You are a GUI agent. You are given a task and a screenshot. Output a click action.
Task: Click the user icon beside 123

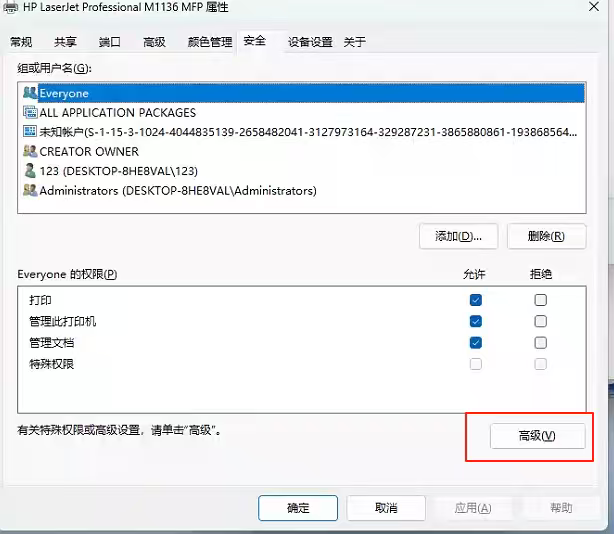tap(30, 171)
